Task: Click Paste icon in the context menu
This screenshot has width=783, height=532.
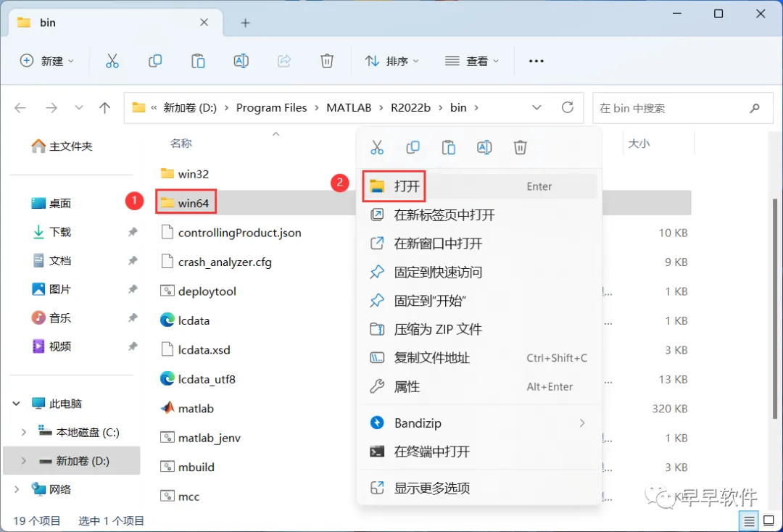Action: [x=449, y=147]
